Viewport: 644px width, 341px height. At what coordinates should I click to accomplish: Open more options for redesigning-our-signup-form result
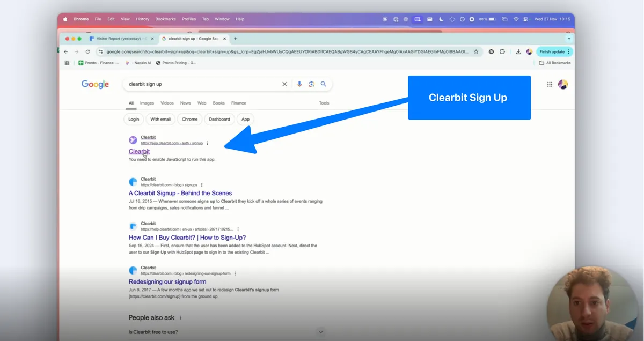coord(235,273)
